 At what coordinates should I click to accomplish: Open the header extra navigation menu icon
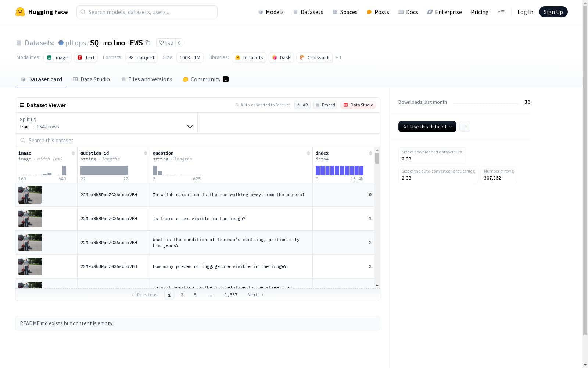click(501, 12)
